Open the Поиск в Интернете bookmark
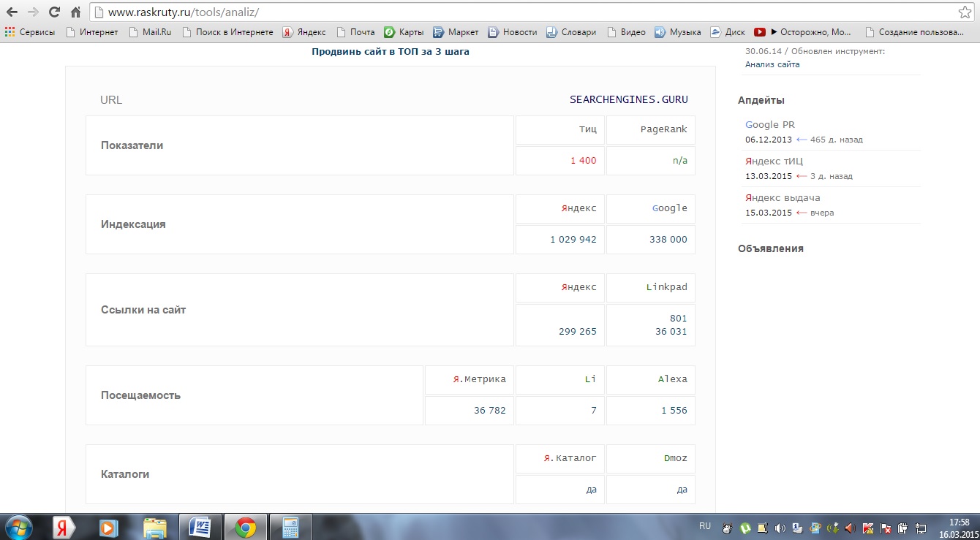 [x=227, y=32]
